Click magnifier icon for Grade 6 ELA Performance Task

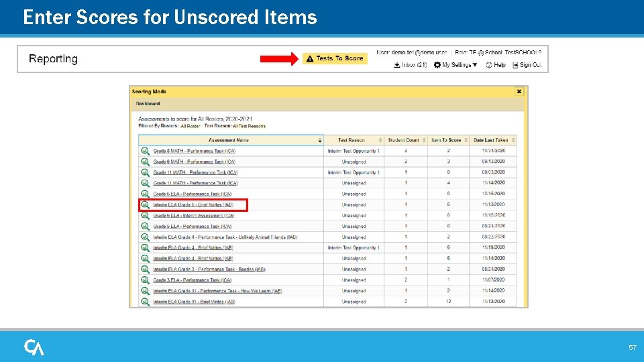[x=146, y=194]
